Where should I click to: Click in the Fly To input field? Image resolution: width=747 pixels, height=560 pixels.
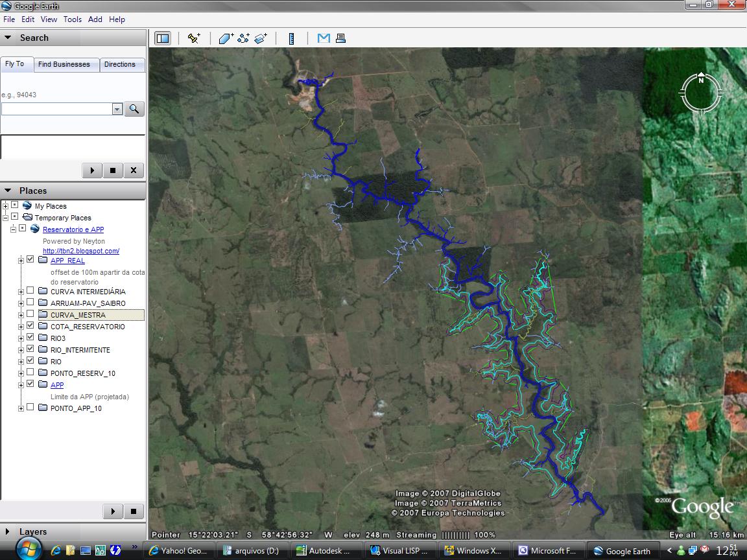tap(57, 109)
